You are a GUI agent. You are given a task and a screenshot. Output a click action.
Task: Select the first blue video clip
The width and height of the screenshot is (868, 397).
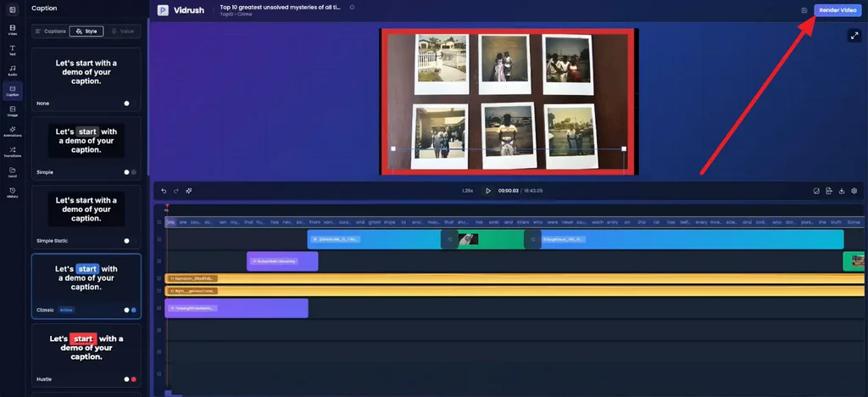(374, 239)
